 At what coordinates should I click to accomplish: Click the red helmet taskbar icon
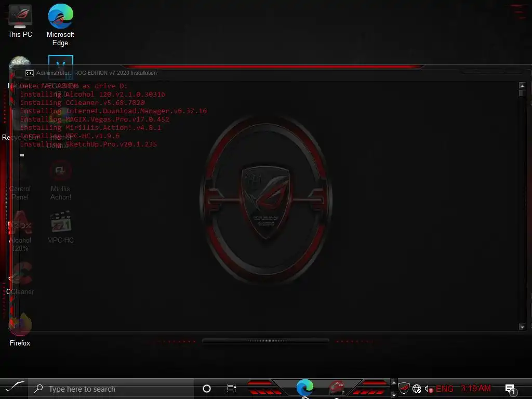(x=336, y=388)
